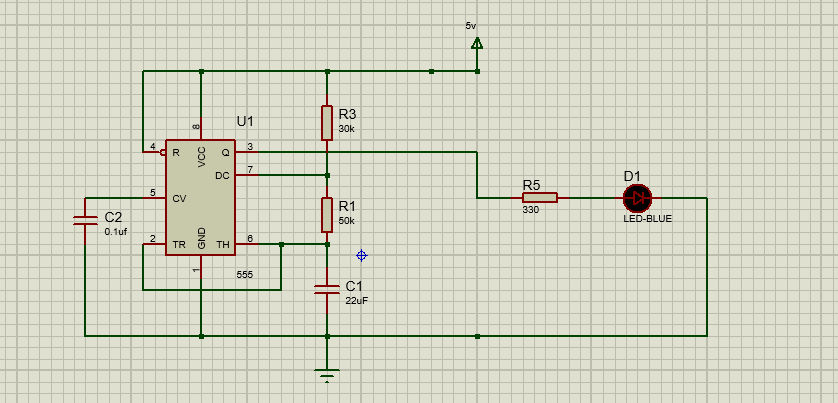Click the LED-BLUE value text
Image resolution: width=838 pixels, height=403 pixels.
pos(648,219)
